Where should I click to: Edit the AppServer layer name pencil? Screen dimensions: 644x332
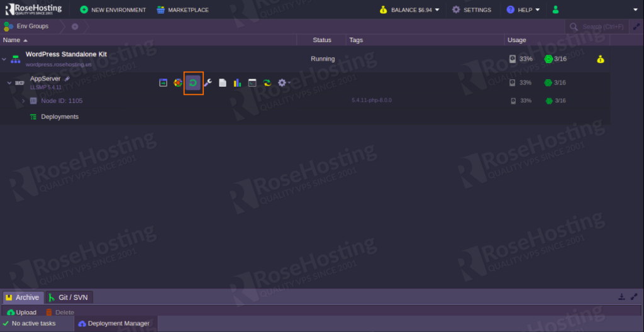pos(67,79)
